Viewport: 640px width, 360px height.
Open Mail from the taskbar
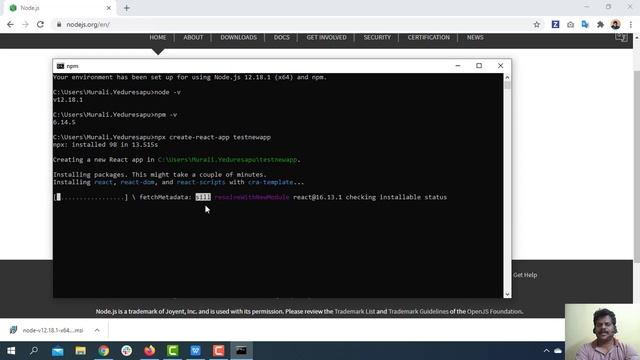pyautogui.click(x=58, y=351)
